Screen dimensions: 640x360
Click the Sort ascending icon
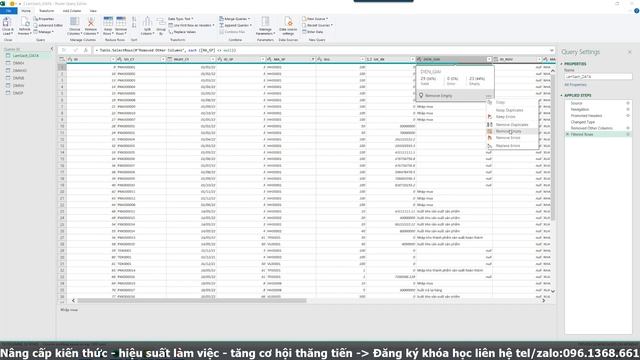(134, 19)
